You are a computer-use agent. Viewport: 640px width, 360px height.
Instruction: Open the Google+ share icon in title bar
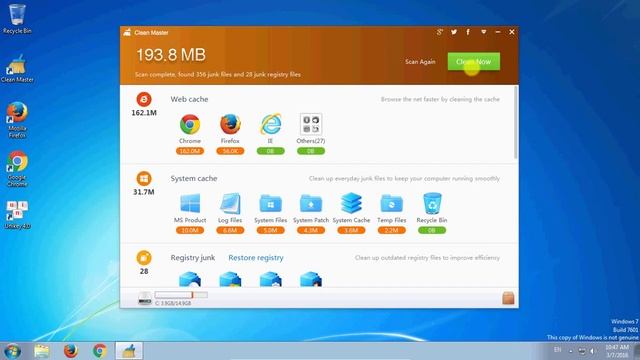click(440, 32)
